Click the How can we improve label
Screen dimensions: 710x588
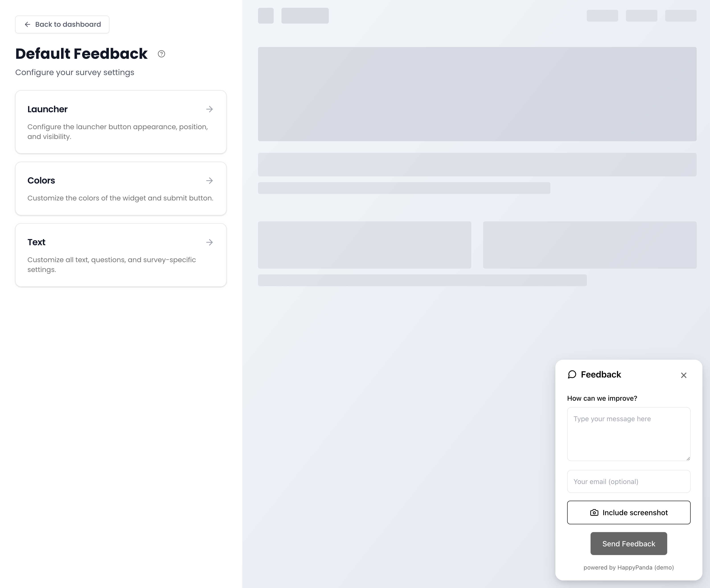(x=602, y=398)
